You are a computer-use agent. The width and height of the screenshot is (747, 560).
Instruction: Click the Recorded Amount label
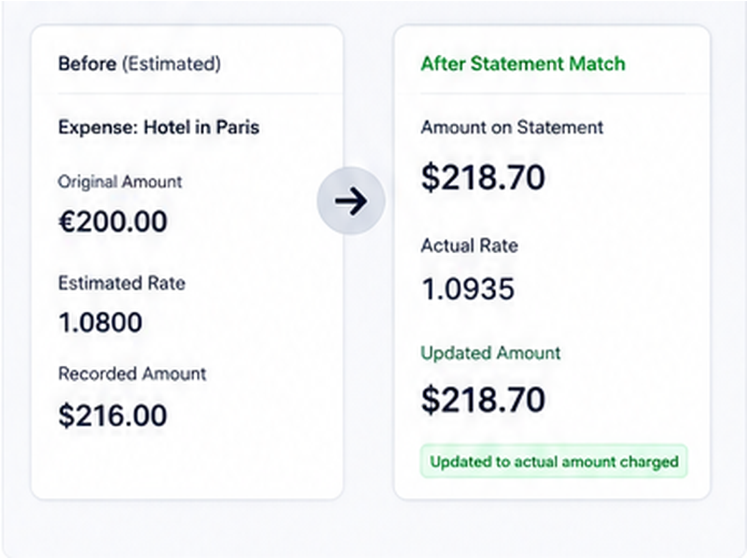click(x=132, y=373)
